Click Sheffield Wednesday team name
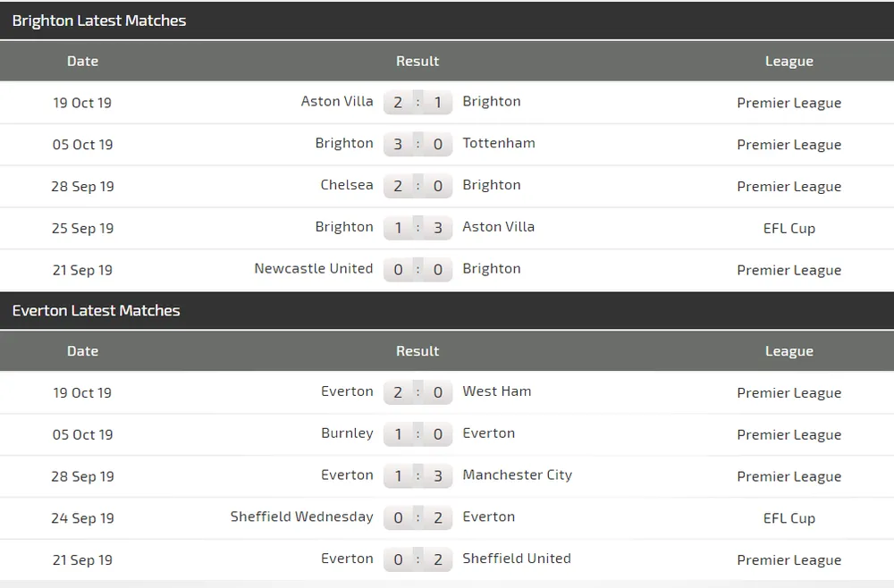The width and height of the screenshot is (894, 588). (301, 517)
